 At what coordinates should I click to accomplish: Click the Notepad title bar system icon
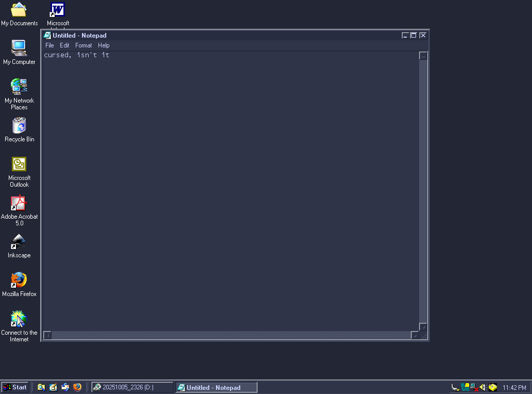click(x=47, y=36)
